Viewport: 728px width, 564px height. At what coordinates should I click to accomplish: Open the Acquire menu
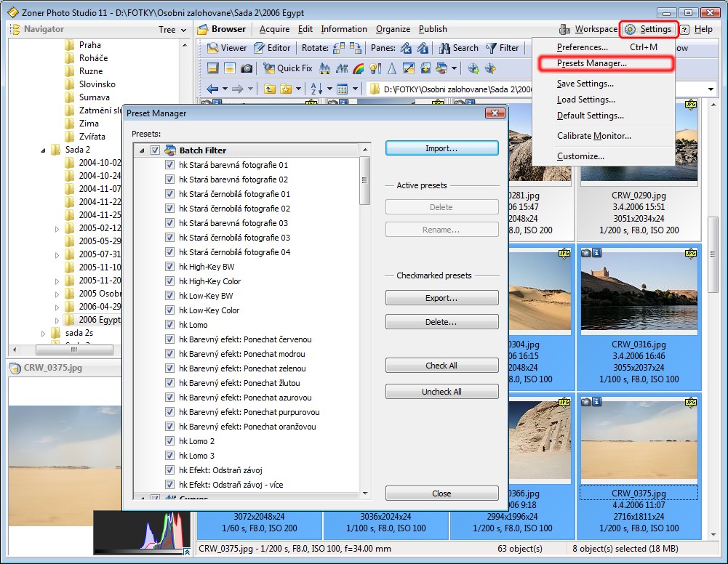point(274,29)
